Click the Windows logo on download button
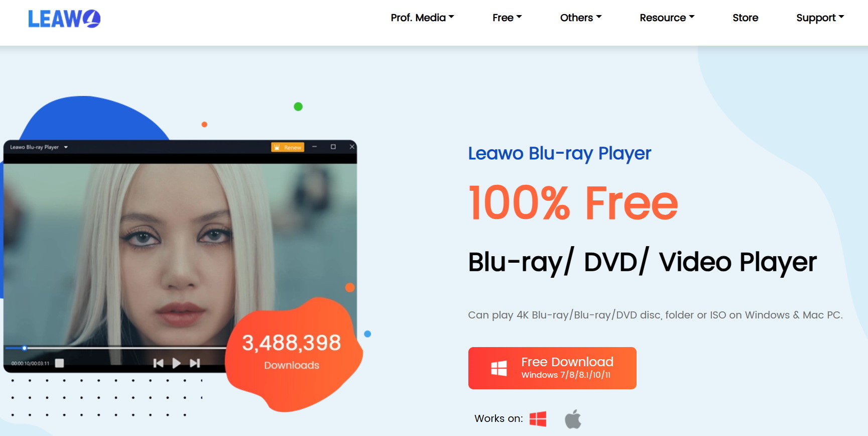 499,369
